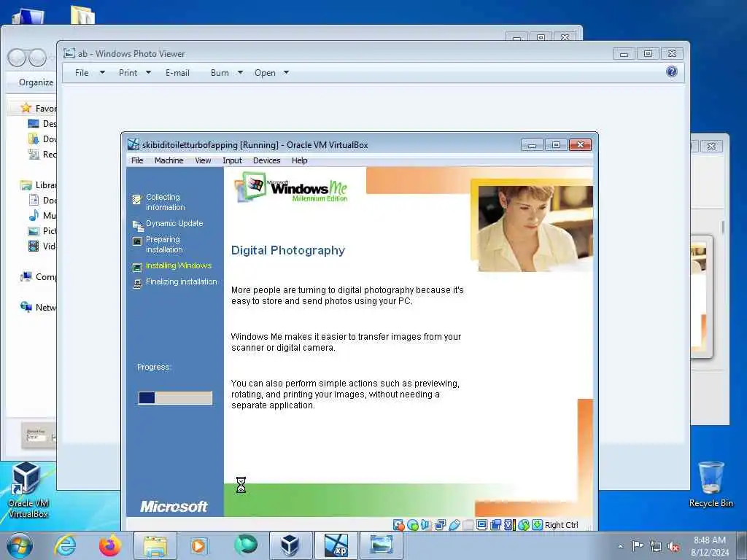The width and height of the screenshot is (747, 560).
Task: Open the Devices menu in VirtualBox
Action: pyautogui.click(x=266, y=160)
